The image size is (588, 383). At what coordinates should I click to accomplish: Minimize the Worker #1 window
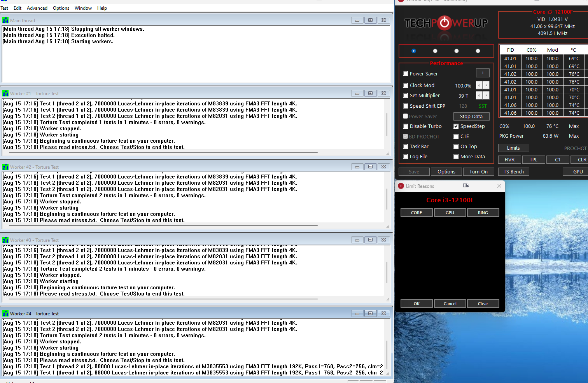point(357,93)
